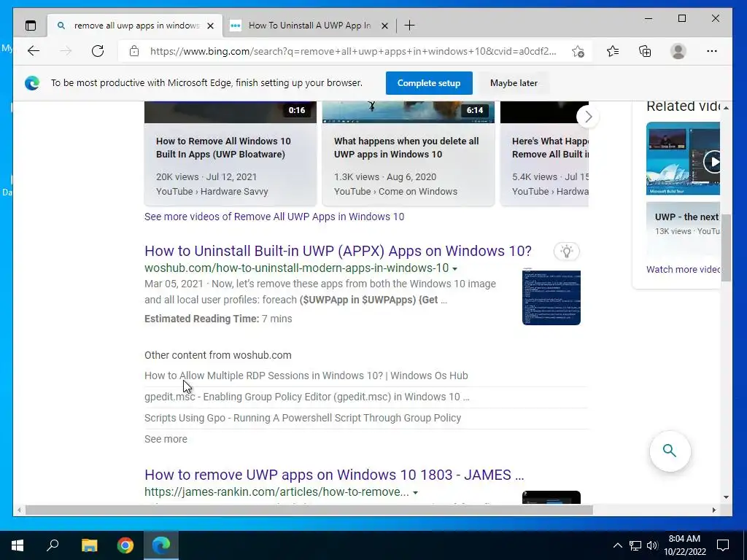
Task: Click 'See more videos of Remove All UWP Apps'
Action: tap(274, 217)
